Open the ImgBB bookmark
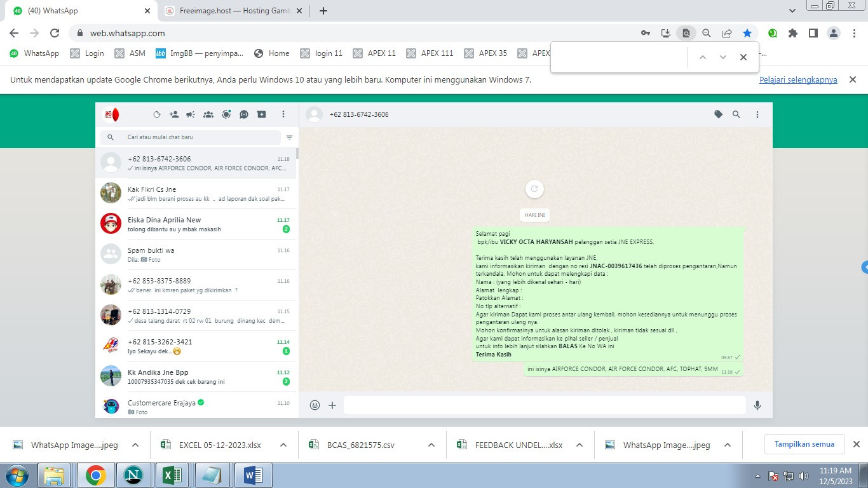The image size is (868, 488). pyautogui.click(x=200, y=53)
